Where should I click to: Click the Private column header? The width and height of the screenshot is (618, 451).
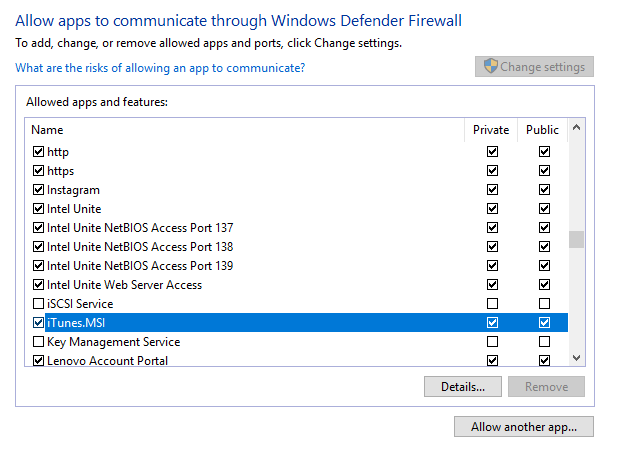(x=491, y=130)
